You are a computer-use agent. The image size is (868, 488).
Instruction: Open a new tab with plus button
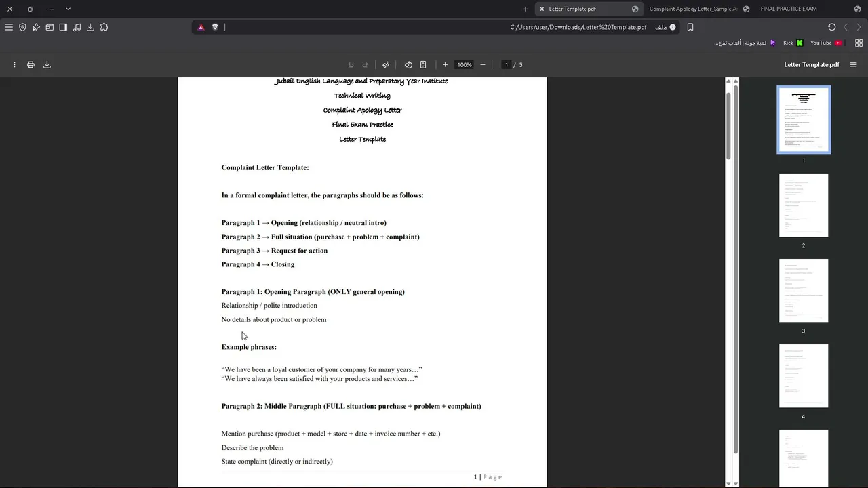click(525, 9)
